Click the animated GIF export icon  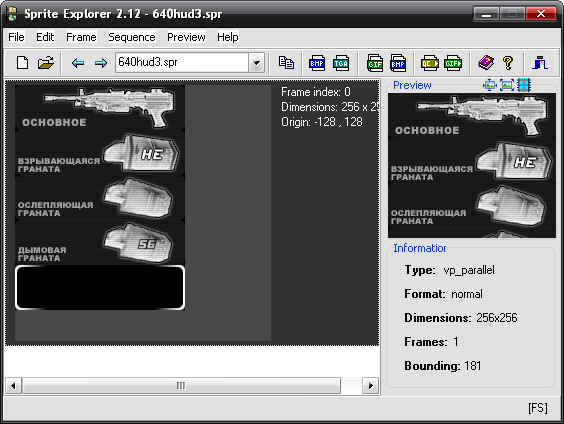click(453, 63)
